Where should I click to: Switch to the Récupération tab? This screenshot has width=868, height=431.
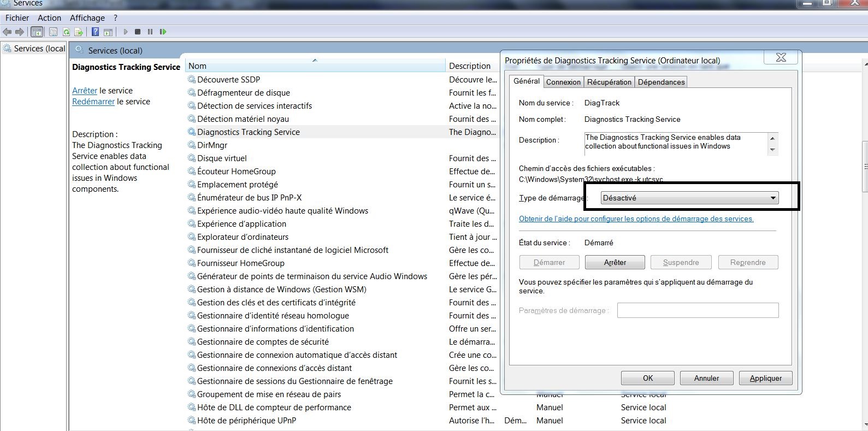pos(609,82)
